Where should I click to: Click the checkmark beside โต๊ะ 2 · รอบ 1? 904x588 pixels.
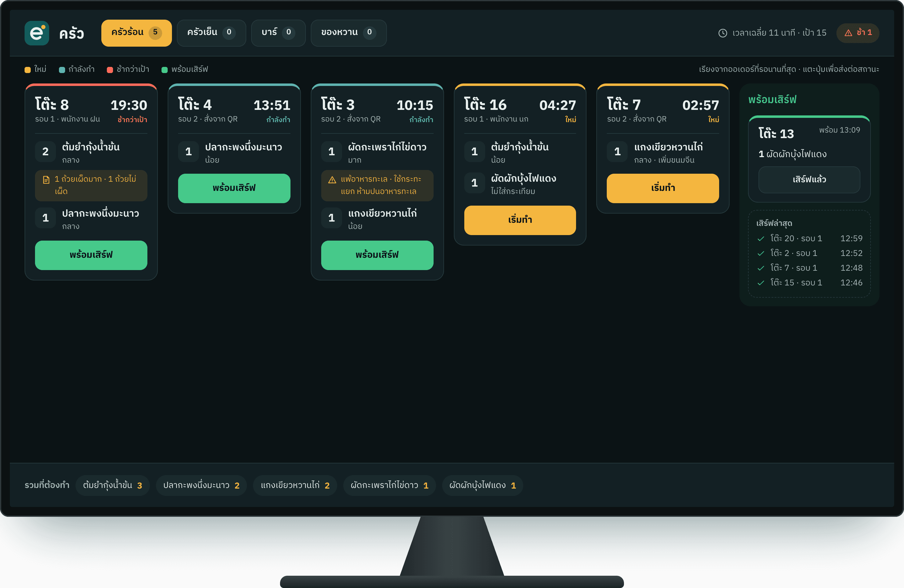point(760,253)
